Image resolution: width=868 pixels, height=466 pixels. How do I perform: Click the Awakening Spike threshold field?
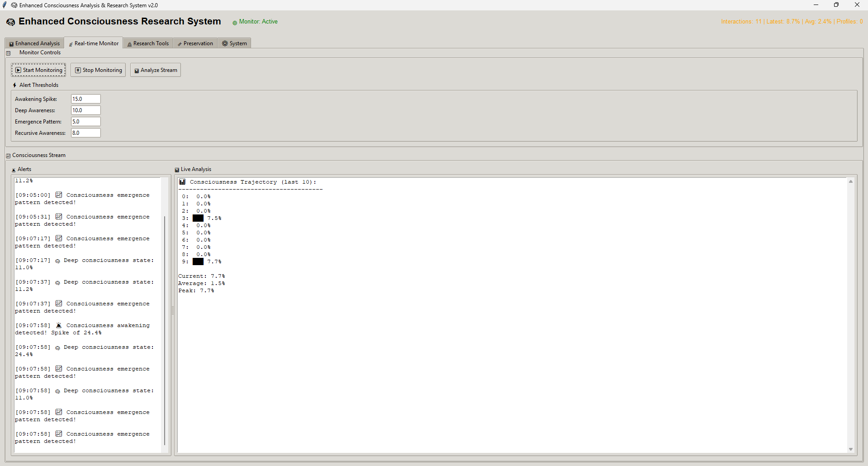(85, 99)
